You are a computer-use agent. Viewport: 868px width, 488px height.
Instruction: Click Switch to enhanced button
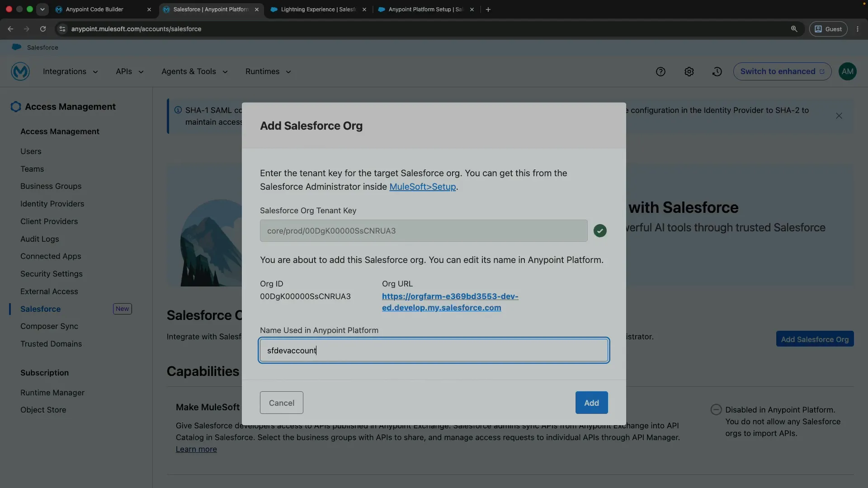pos(782,71)
